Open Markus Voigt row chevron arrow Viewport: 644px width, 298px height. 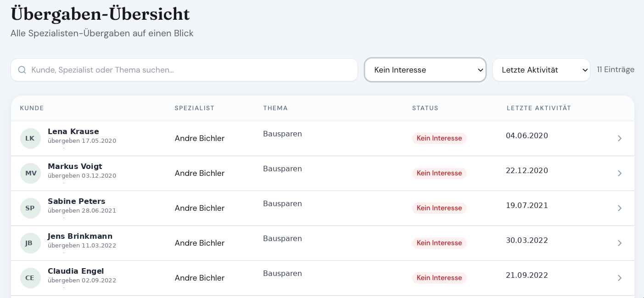pyautogui.click(x=620, y=173)
